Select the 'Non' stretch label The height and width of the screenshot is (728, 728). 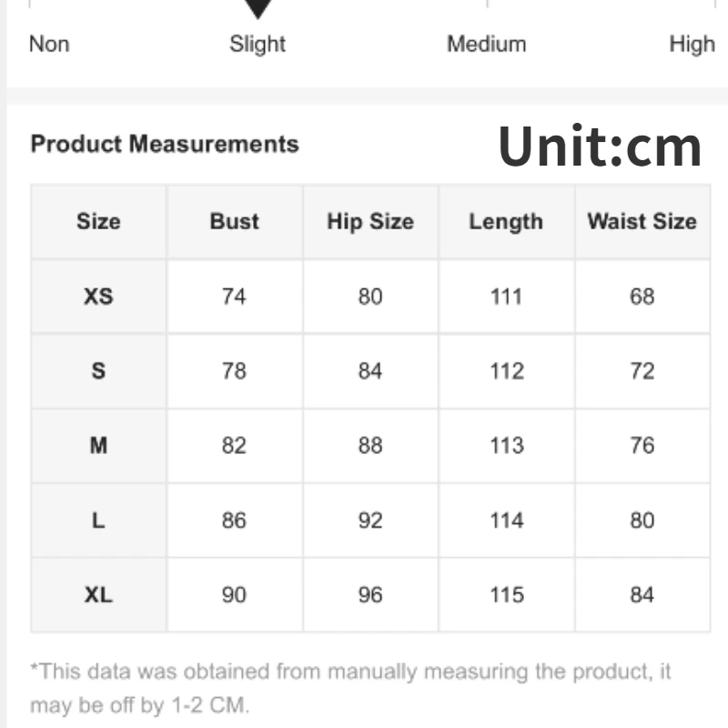coord(49,44)
